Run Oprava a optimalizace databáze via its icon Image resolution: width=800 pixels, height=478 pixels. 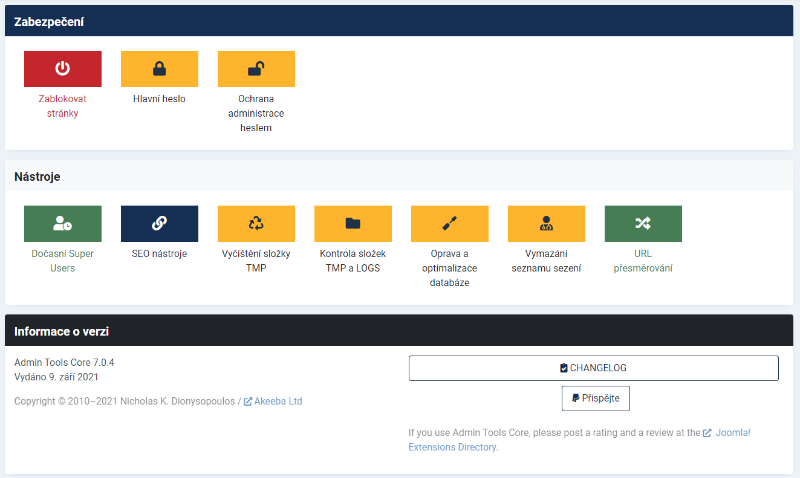tap(449, 224)
